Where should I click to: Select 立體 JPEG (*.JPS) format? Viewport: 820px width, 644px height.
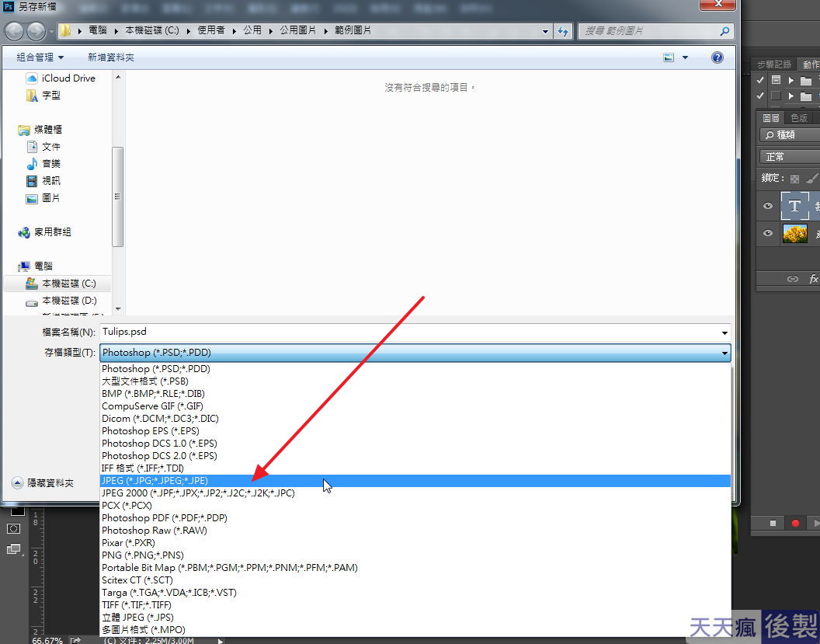[x=415, y=618]
